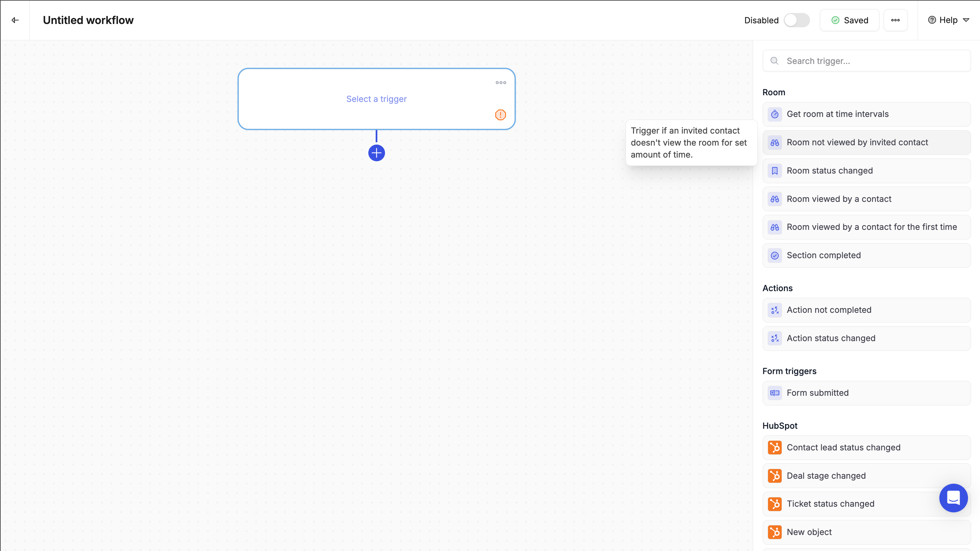Viewport: 980px width, 551px height.
Task: Click the Untitled workflow title
Action: click(x=88, y=20)
